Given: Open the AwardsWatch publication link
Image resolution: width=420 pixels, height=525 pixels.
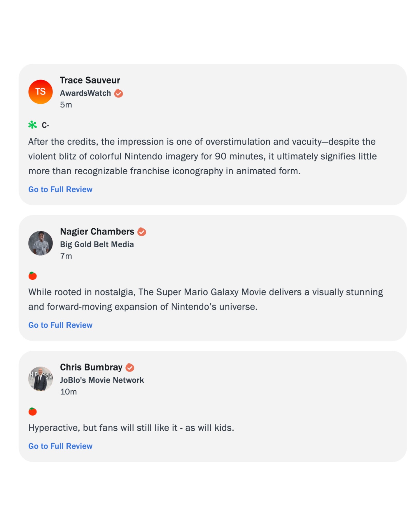Looking at the screenshot, I should point(85,93).
